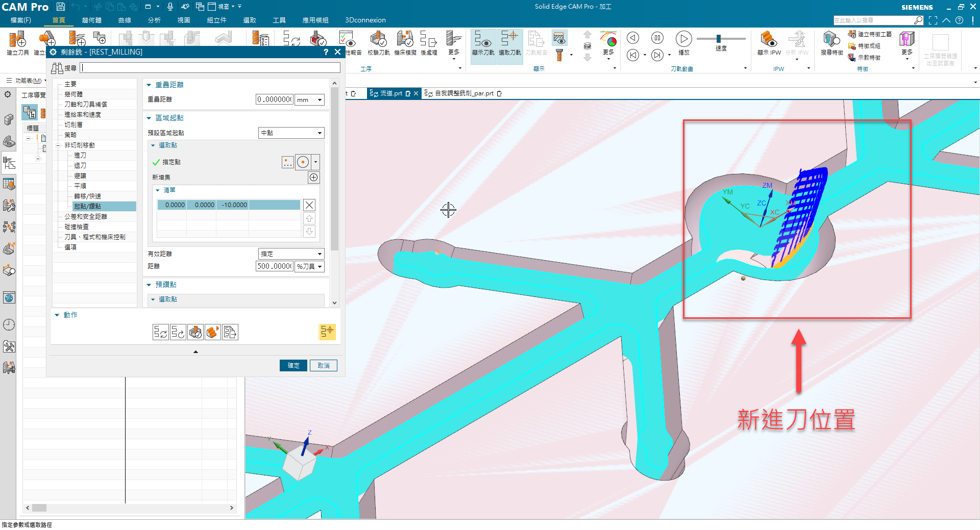Image resolution: width=980 pixels, height=530 pixels.
Task: Open the 檔案(F) file menu
Action: pyautogui.click(x=21, y=20)
